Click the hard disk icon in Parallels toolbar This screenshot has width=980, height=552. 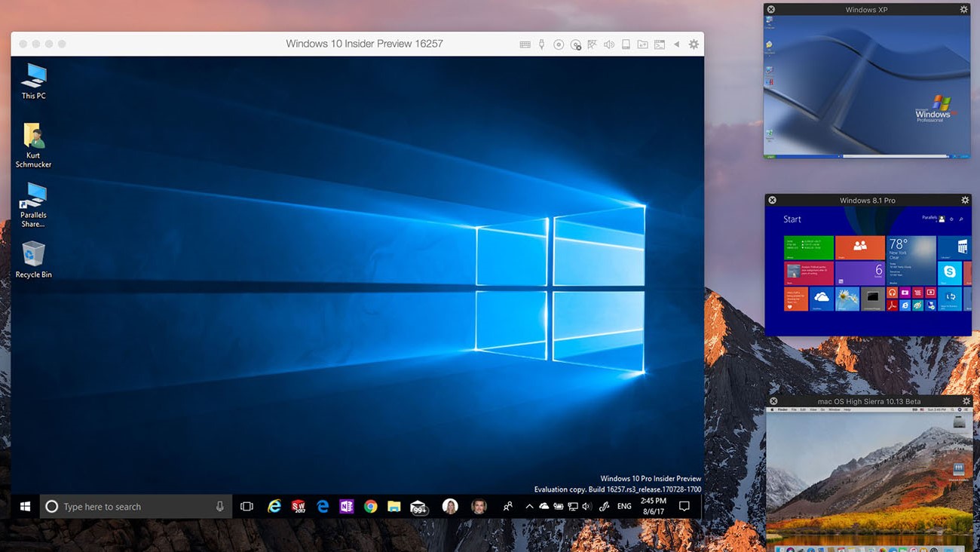pyautogui.click(x=626, y=44)
